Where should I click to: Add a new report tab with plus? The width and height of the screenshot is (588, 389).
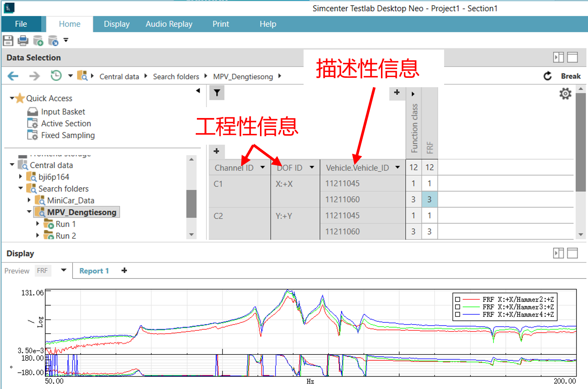[x=124, y=271]
